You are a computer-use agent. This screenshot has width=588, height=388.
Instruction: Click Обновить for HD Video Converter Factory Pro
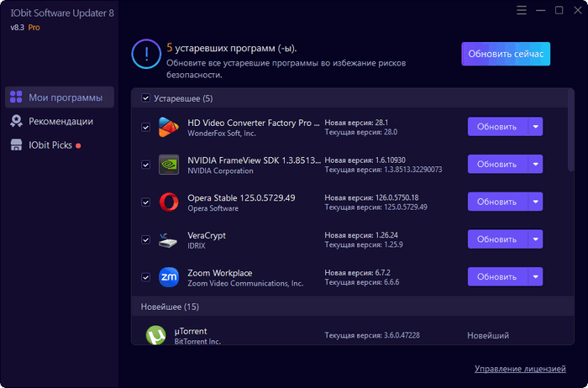click(x=497, y=127)
